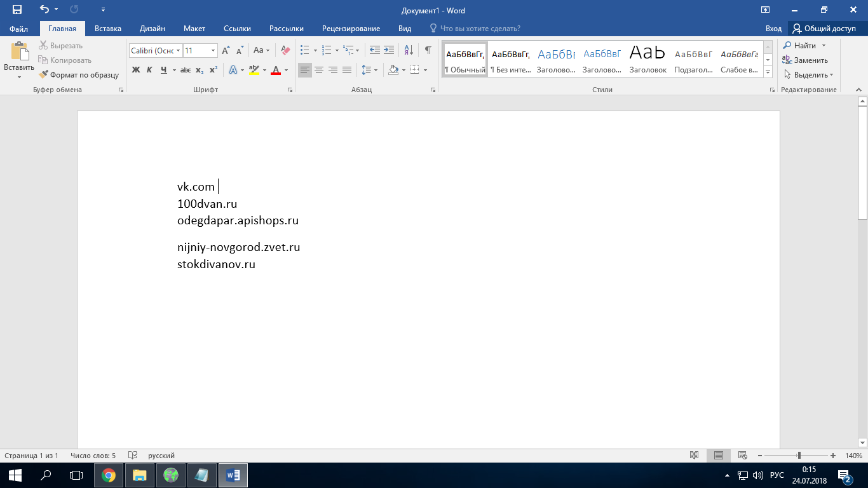Open the Calibri font name dropdown

click(179, 50)
